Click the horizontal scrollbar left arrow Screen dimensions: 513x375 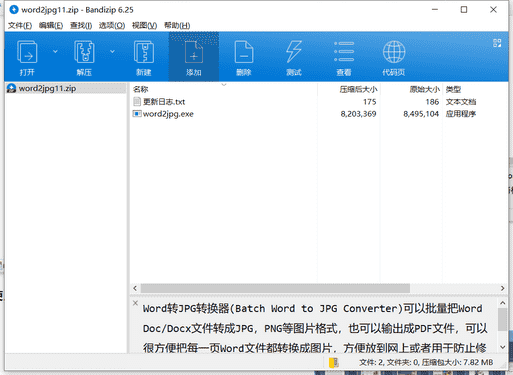(x=135, y=288)
